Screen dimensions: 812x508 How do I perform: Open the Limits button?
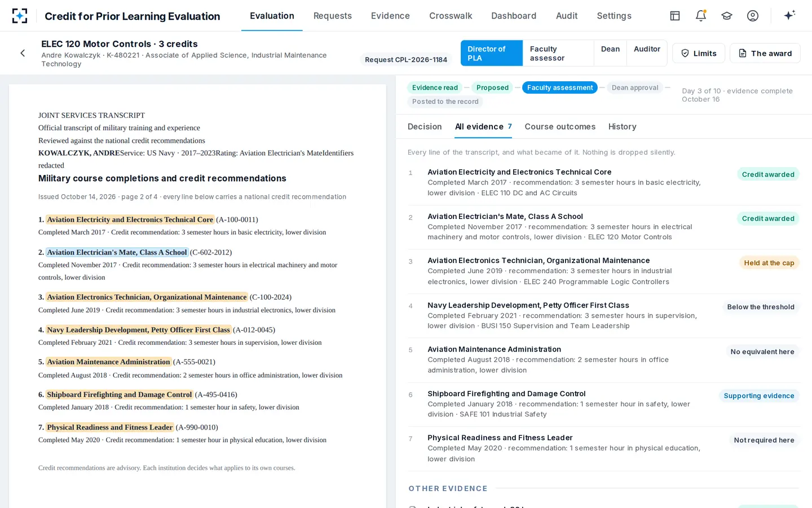(x=699, y=53)
